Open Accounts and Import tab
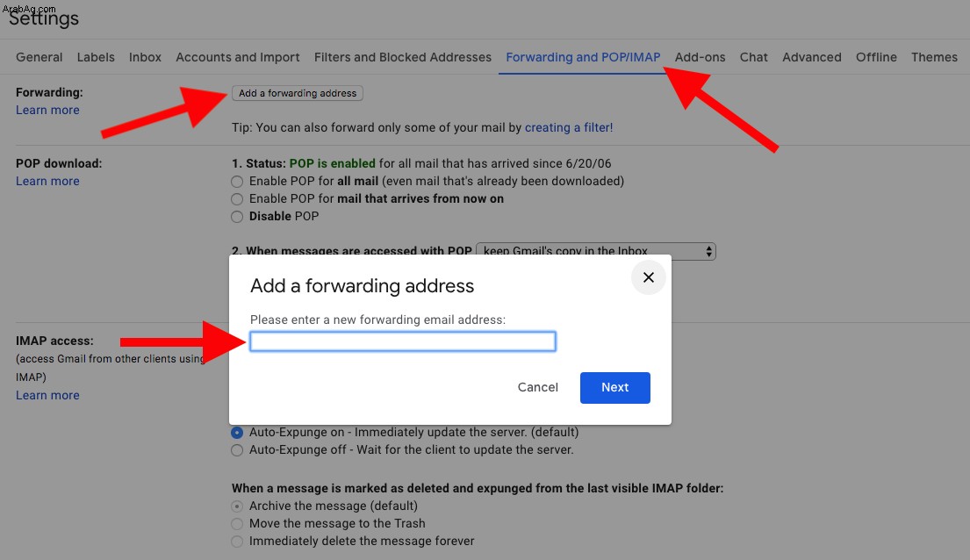 pos(238,57)
